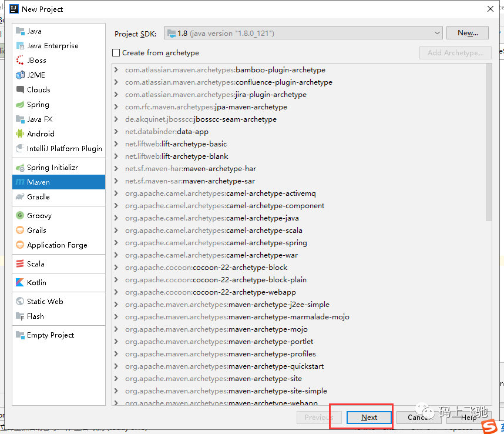504x434 pixels.
Task: Click the Groovy icon
Action: point(20,215)
